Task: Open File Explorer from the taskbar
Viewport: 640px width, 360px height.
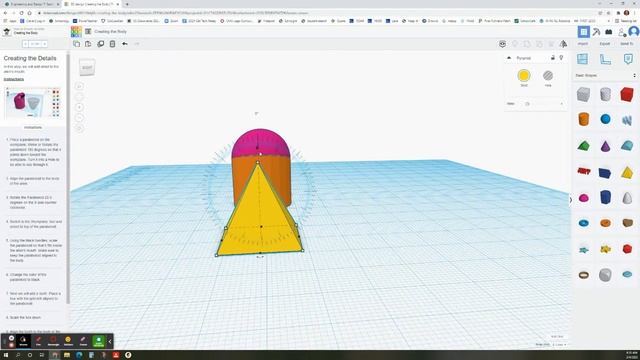Action: 67,355
